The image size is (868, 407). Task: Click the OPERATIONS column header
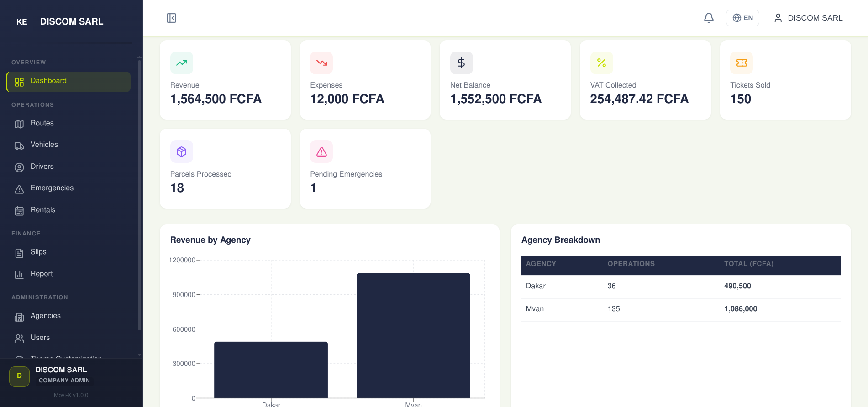[631, 264]
